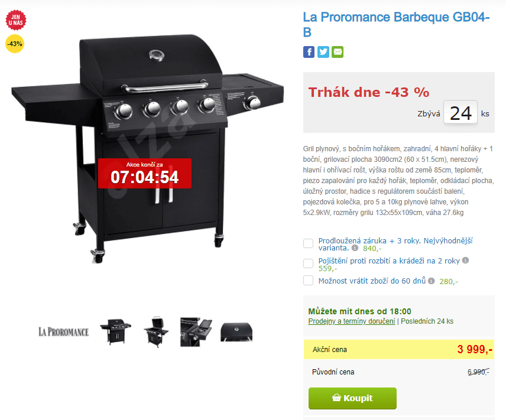Tick 60-day return option checkbox
The image size is (506, 420).
[308, 281]
